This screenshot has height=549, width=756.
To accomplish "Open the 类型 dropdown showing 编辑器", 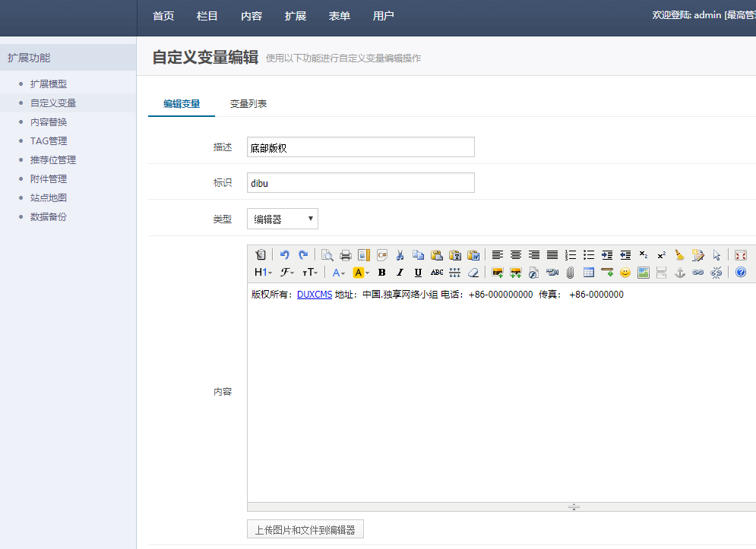I will 283,219.
